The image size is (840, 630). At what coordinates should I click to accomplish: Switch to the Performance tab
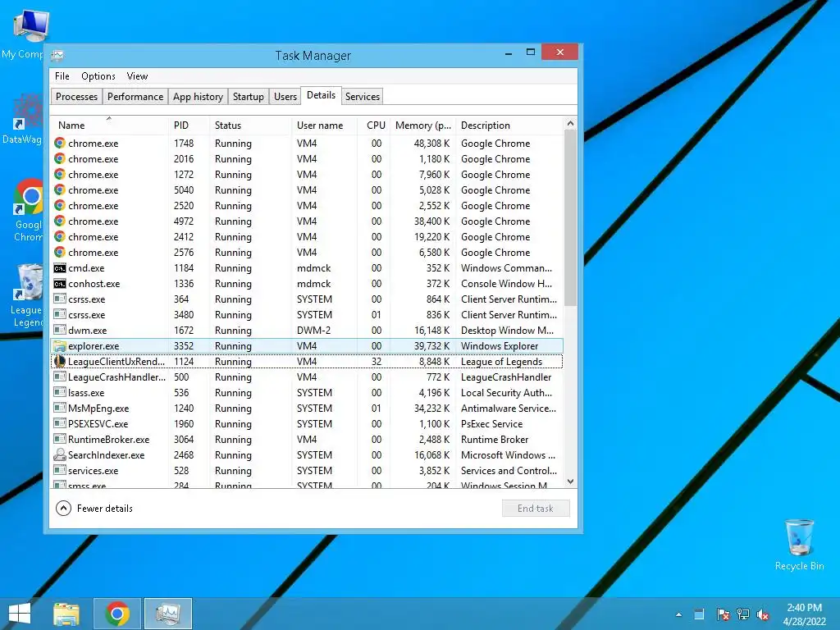click(x=135, y=97)
